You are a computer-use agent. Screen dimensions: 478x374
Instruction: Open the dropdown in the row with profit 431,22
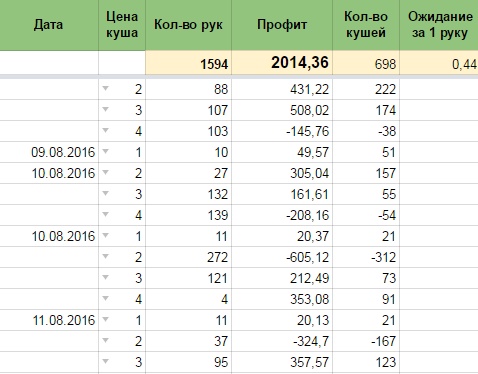click(x=106, y=88)
